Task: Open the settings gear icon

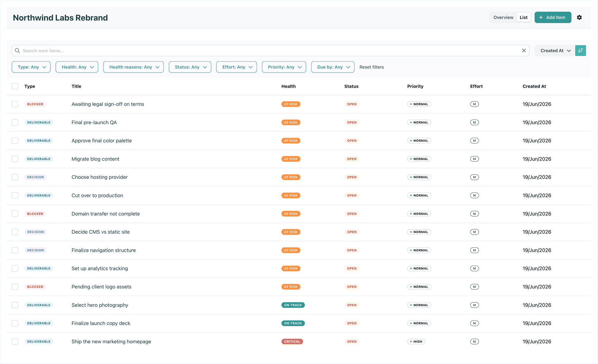Action: (579, 17)
